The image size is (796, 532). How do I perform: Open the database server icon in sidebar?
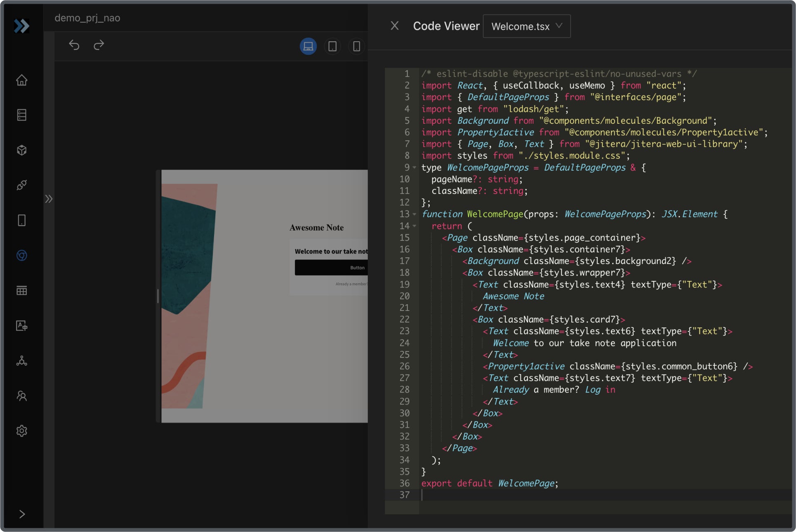(x=22, y=115)
